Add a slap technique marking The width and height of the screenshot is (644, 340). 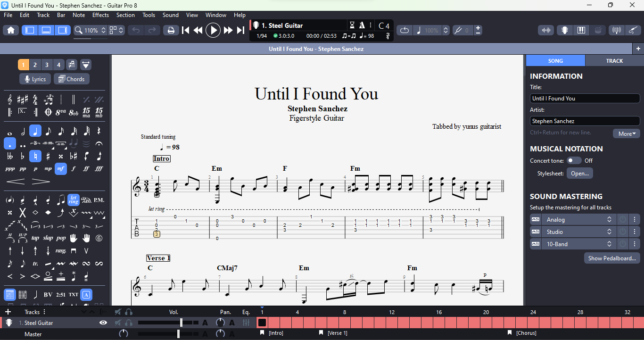click(x=48, y=238)
